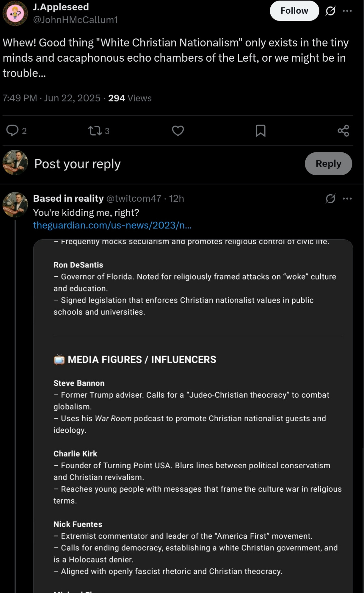
Task: Open more options menu on main post
Action: [347, 11]
